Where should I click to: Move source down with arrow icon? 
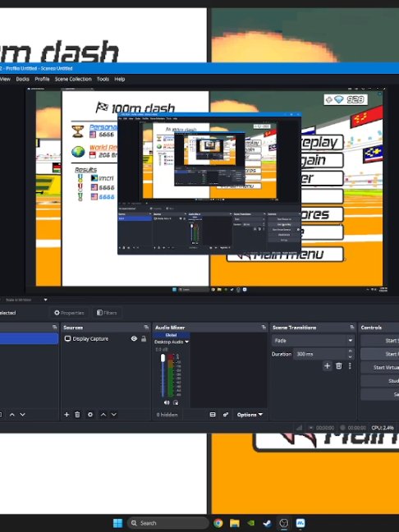(114, 415)
